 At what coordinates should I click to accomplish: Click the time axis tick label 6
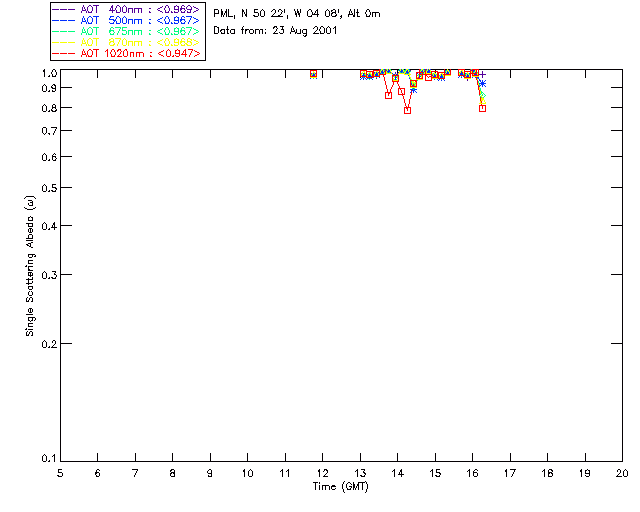(x=98, y=473)
